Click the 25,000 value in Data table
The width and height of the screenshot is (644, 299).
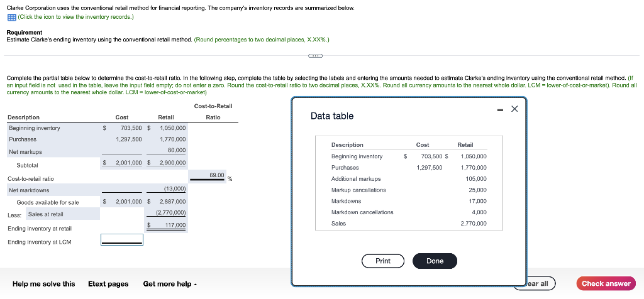point(477,190)
